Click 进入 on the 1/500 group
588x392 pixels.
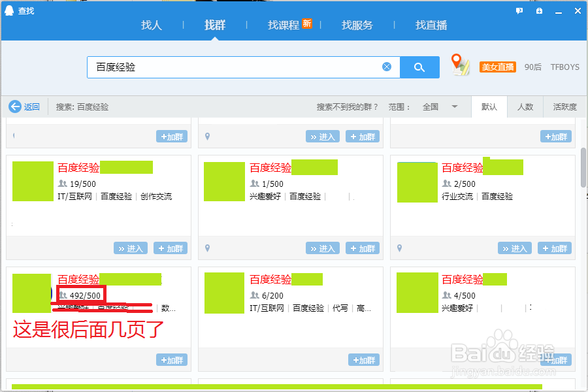coord(323,248)
